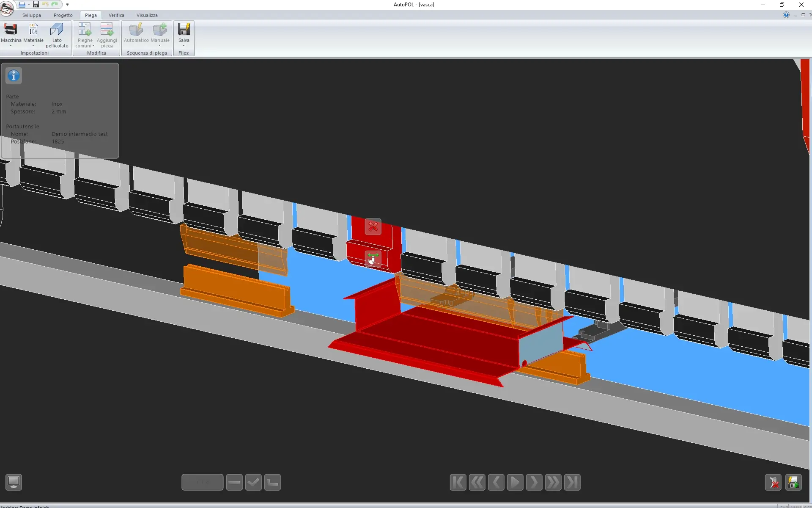The height and width of the screenshot is (508, 812).
Task: Expand the Materiale dropdown
Action: (33, 45)
